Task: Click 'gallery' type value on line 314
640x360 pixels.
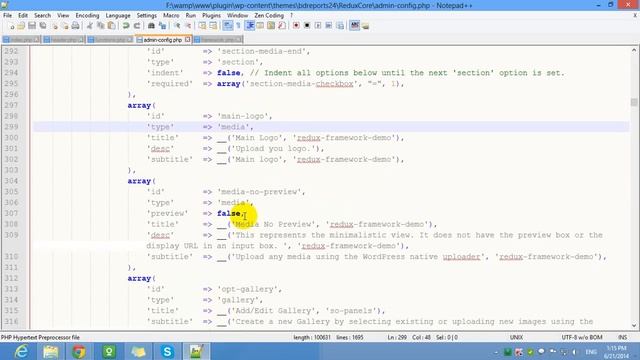Action: [240, 300]
